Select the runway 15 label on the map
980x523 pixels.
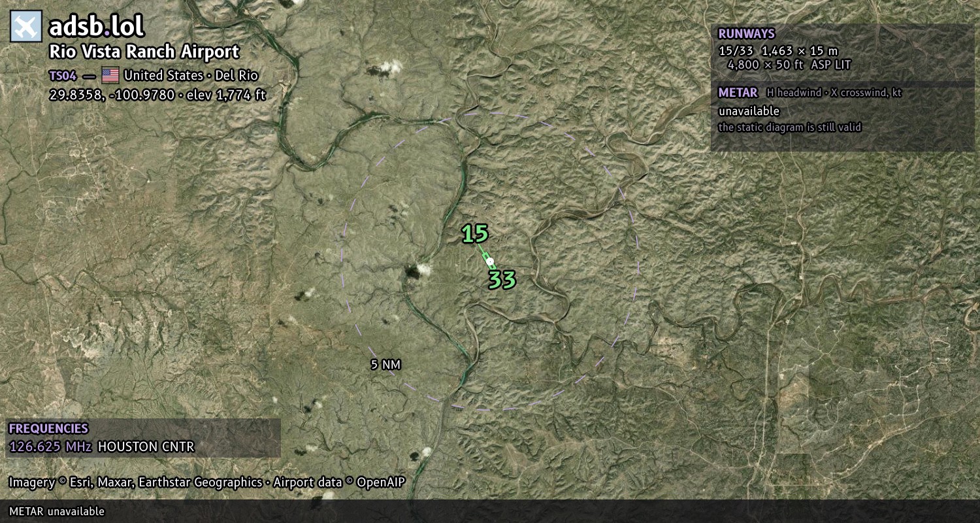tap(475, 233)
